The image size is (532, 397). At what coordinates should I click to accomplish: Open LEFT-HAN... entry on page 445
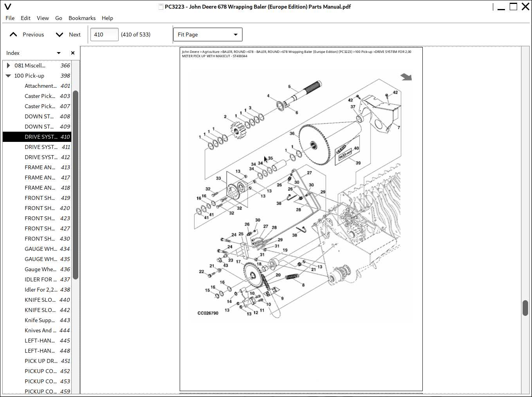click(x=37, y=341)
